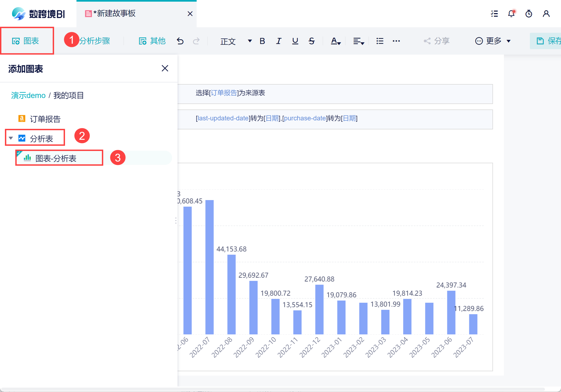Open the 更多 dropdown menu
Viewport: 561px width, 392px height.
pyautogui.click(x=493, y=41)
